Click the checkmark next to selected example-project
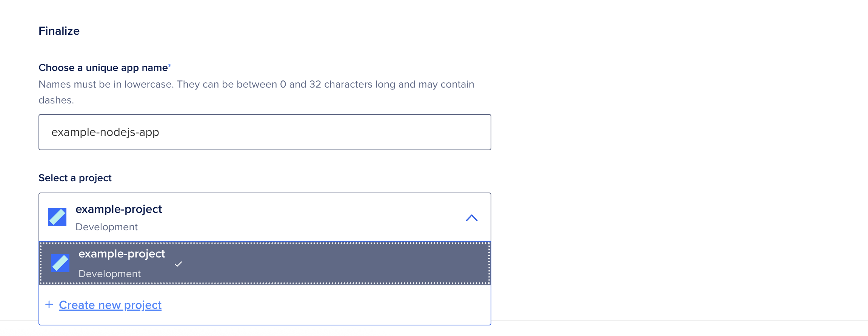 (x=179, y=264)
